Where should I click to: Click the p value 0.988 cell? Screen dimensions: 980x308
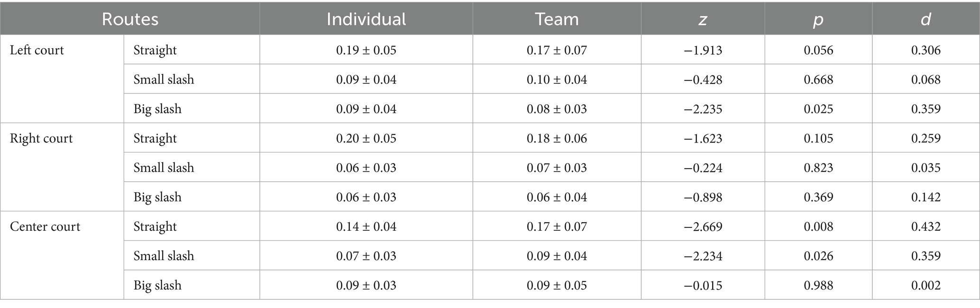pyautogui.click(x=818, y=285)
